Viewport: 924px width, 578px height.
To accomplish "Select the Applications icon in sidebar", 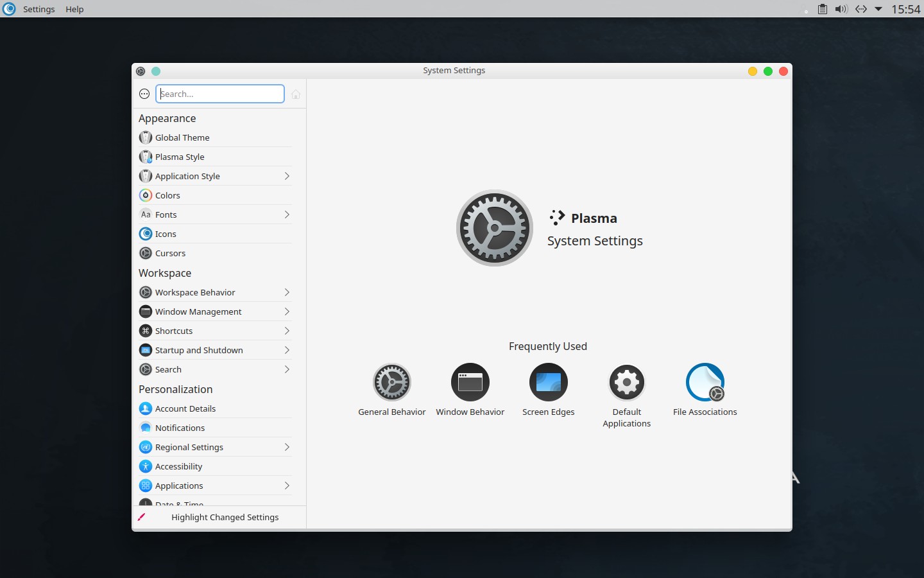I will (x=146, y=486).
